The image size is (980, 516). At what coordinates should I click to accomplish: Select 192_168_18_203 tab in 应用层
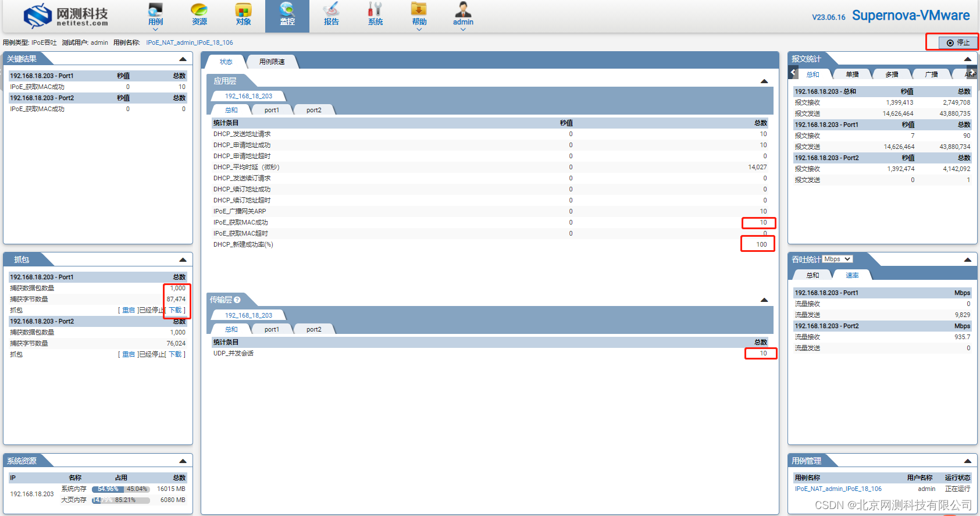[x=248, y=96]
